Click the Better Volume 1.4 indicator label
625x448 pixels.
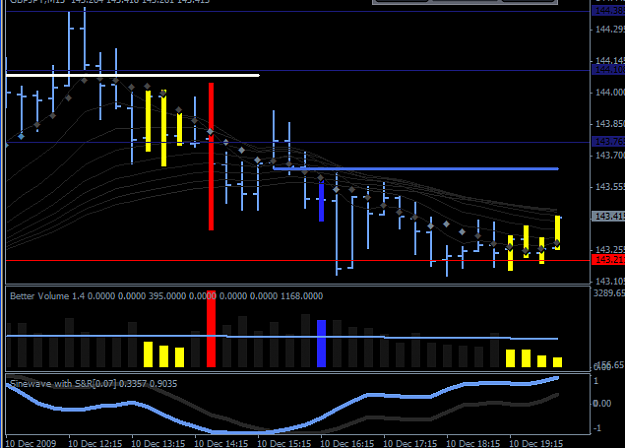167,296
